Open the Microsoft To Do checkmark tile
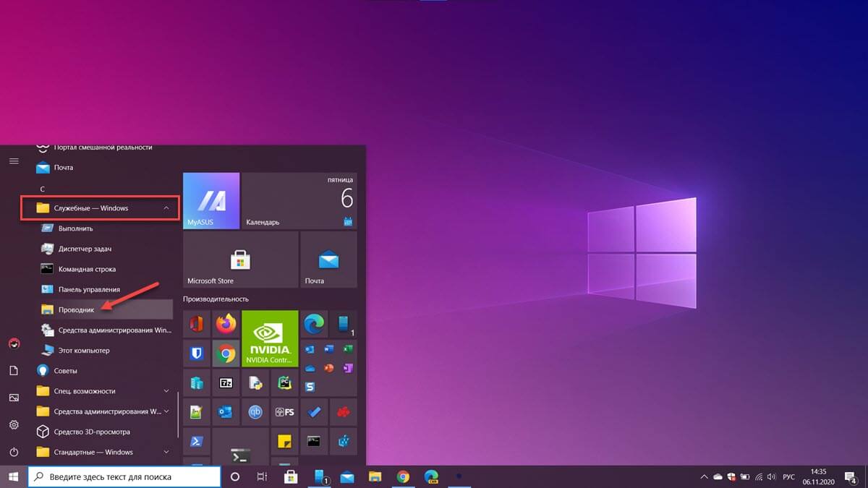 click(315, 413)
